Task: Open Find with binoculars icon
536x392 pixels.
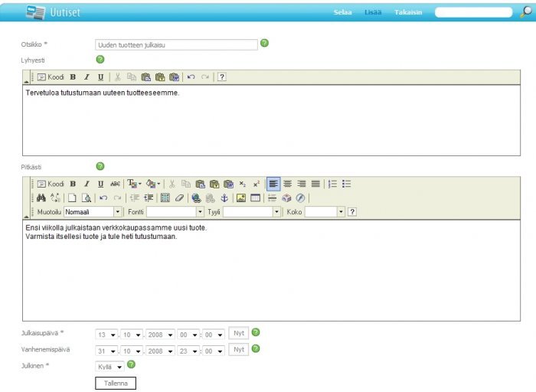Action: coord(41,198)
